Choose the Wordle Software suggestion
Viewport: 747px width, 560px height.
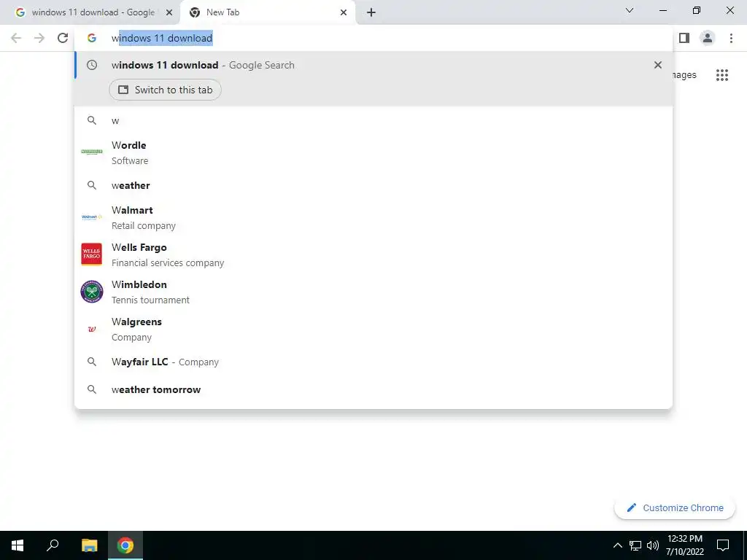pos(373,153)
